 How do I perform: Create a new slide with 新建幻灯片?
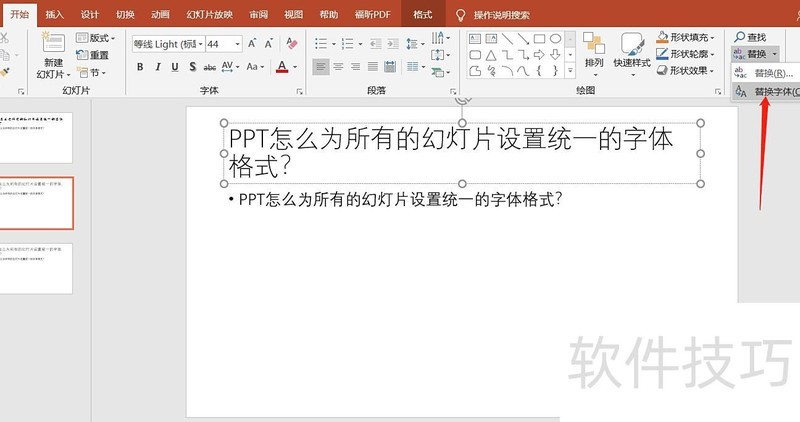[x=54, y=56]
